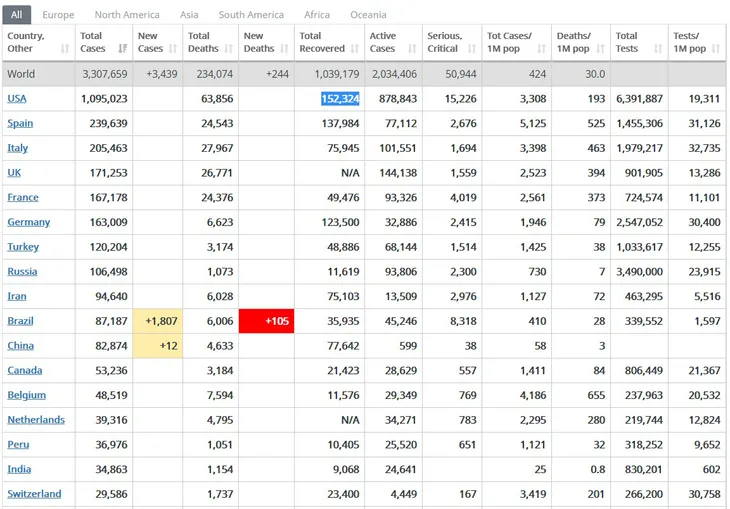Click World new cases +3,439
730x509 pixels.
point(162,74)
